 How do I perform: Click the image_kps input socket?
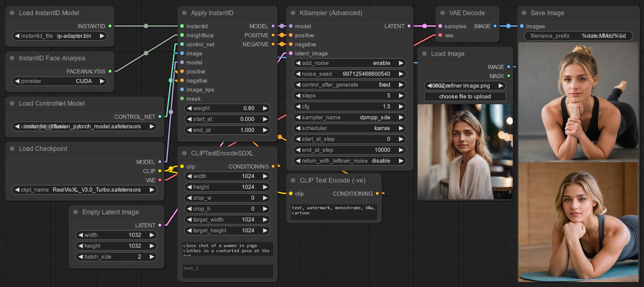point(182,90)
